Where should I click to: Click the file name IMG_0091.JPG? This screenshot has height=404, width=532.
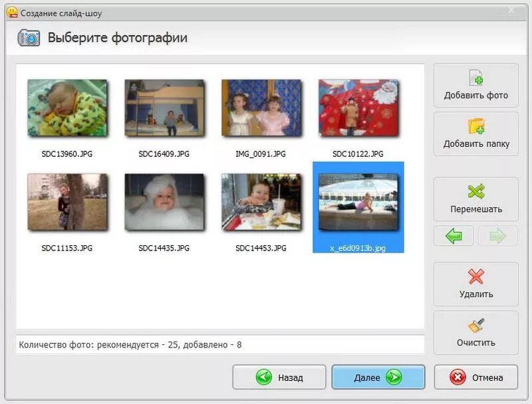point(261,154)
